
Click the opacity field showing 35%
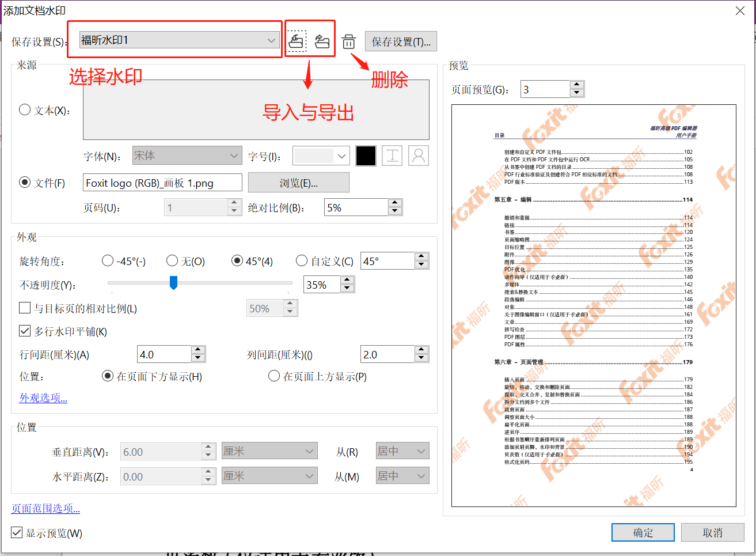click(x=322, y=285)
